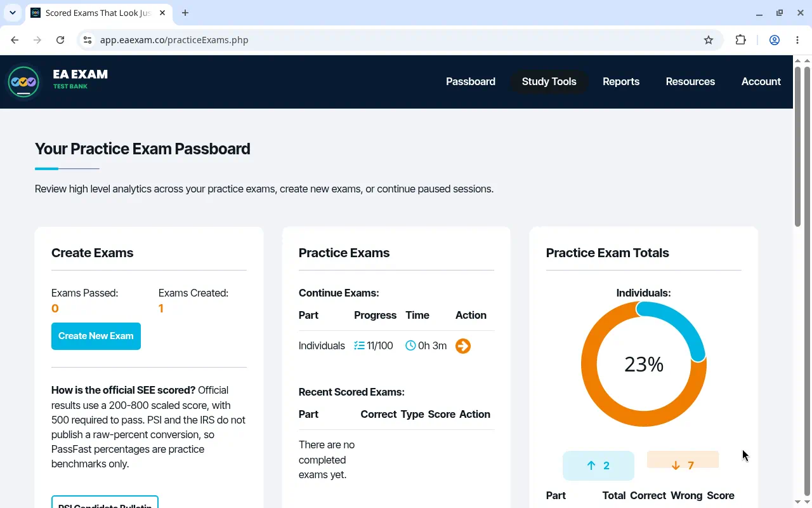
Task: Go forward to the next page
Action: pyautogui.click(x=37, y=40)
